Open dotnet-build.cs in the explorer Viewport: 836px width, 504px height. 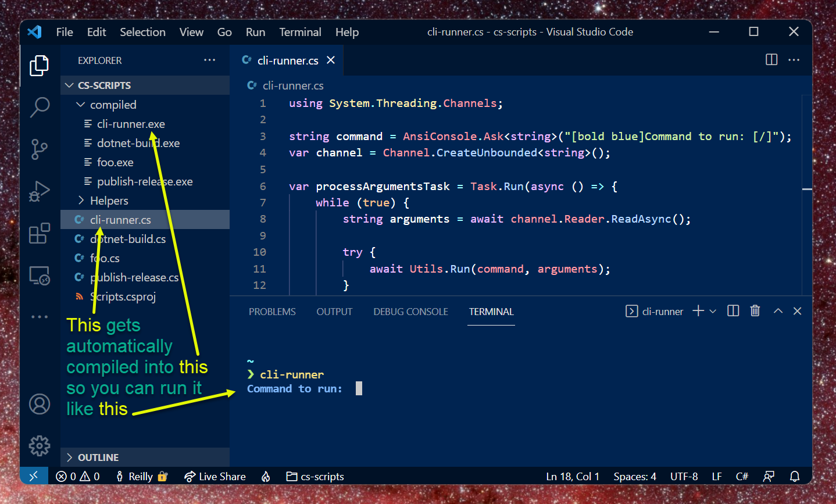tap(128, 239)
